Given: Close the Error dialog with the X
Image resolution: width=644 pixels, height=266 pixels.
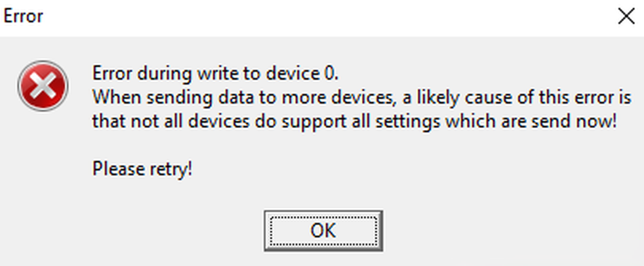Looking at the screenshot, I should coord(626,17).
